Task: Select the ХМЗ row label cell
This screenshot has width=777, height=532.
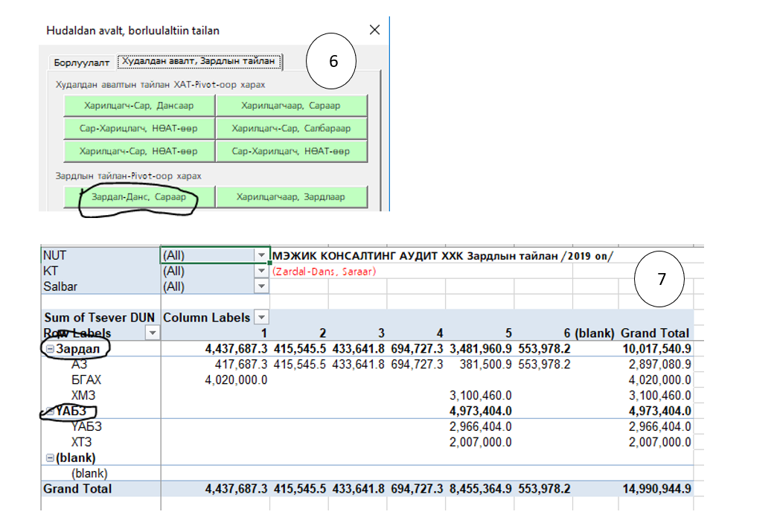Action: [x=83, y=395]
